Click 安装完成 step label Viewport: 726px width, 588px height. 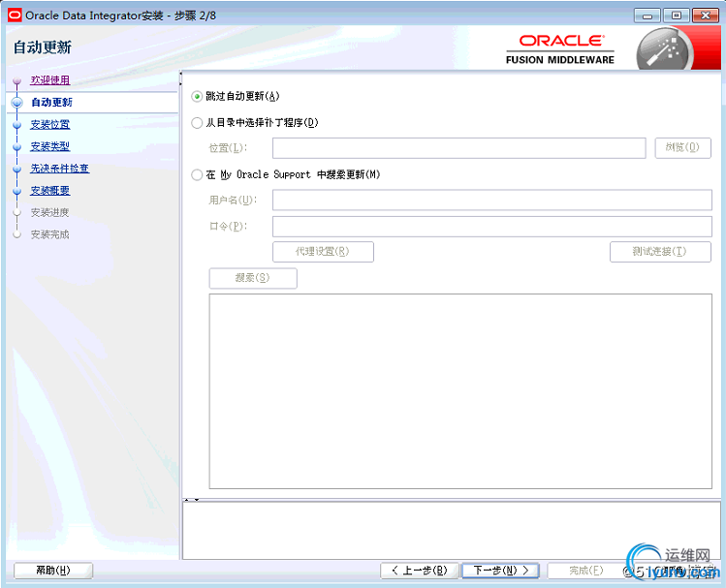point(50,234)
